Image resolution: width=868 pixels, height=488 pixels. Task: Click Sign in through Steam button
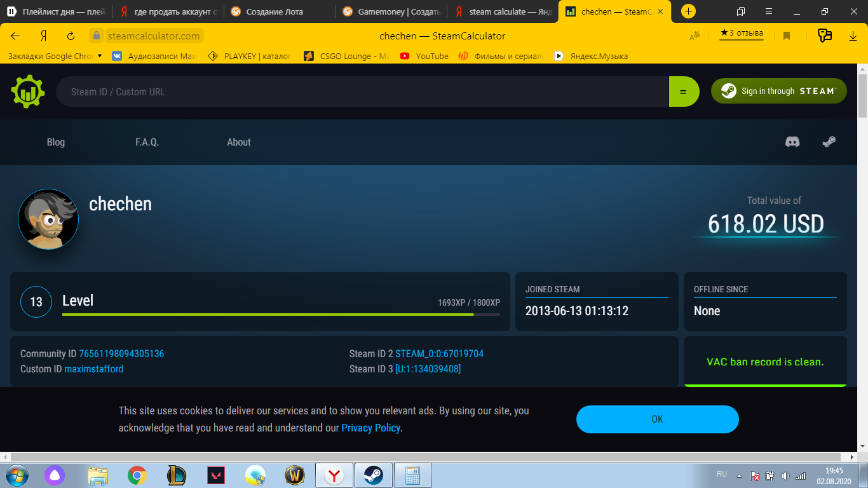779,91
